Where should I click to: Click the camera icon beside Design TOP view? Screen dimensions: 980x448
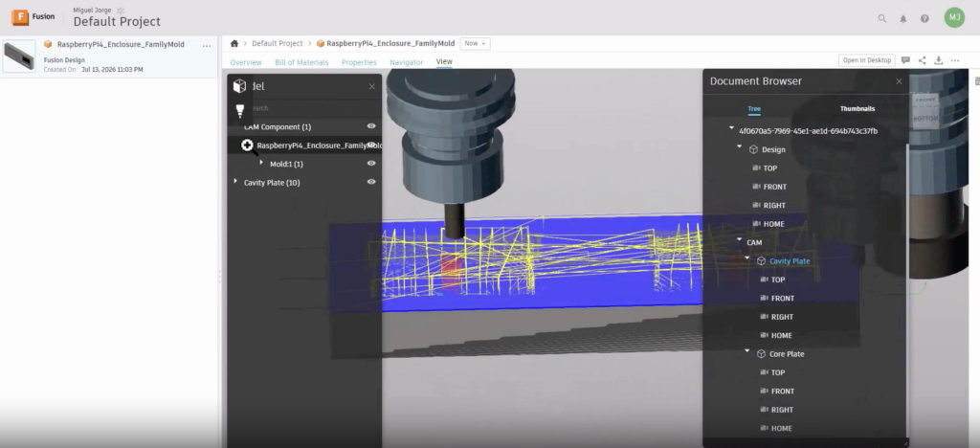pos(756,168)
